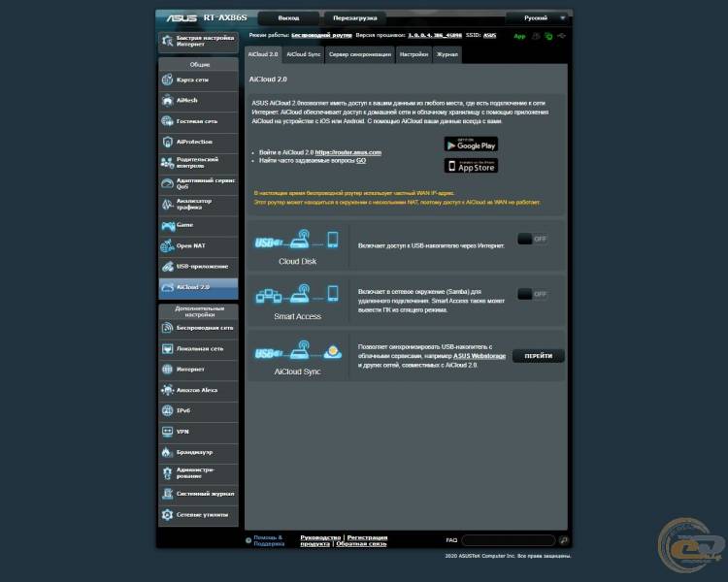728x582 pixels.
Task: Switch to Сервер синхронизации tab
Action: (360, 54)
